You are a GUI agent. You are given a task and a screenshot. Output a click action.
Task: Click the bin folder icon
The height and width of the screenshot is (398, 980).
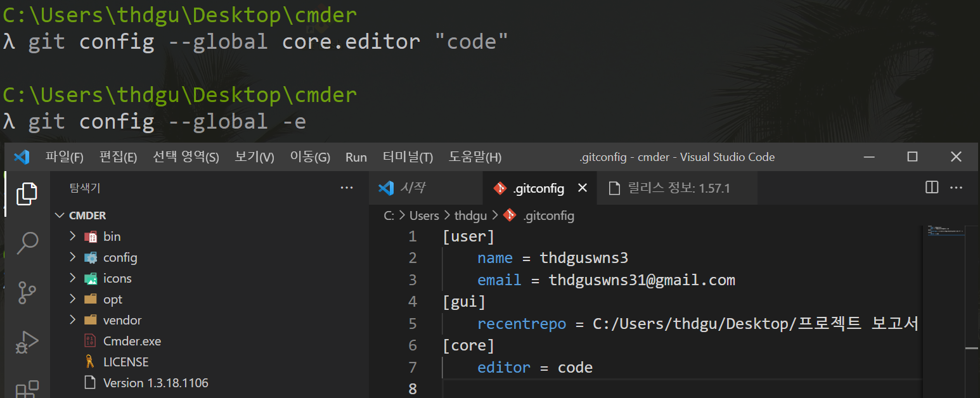coord(91,236)
